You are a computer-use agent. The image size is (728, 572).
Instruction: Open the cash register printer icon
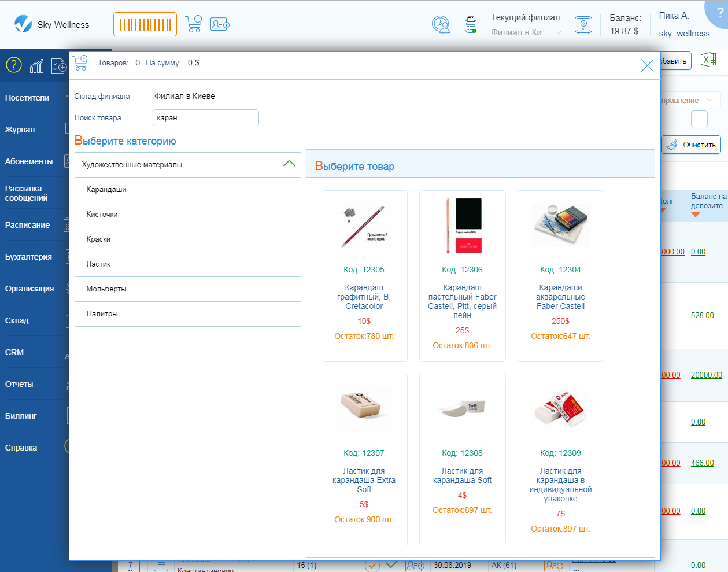[471, 24]
